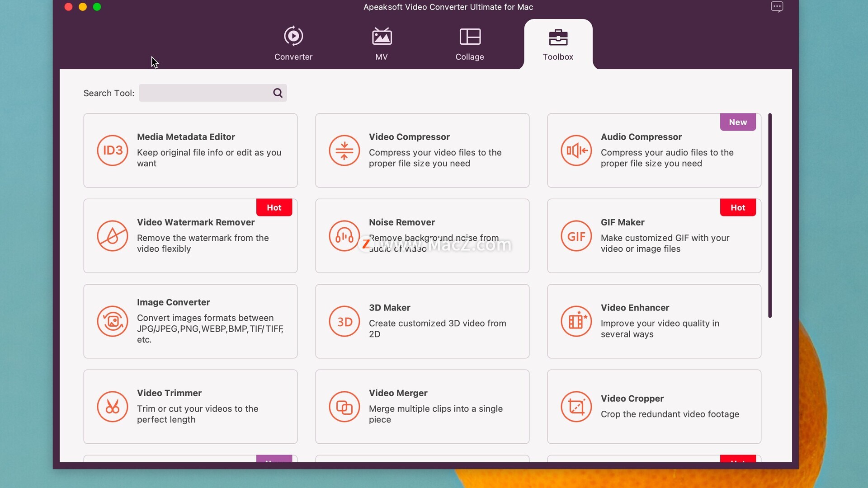The height and width of the screenshot is (488, 868).
Task: Click 'Keep original file info or edit' description
Action: click(x=209, y=158)
